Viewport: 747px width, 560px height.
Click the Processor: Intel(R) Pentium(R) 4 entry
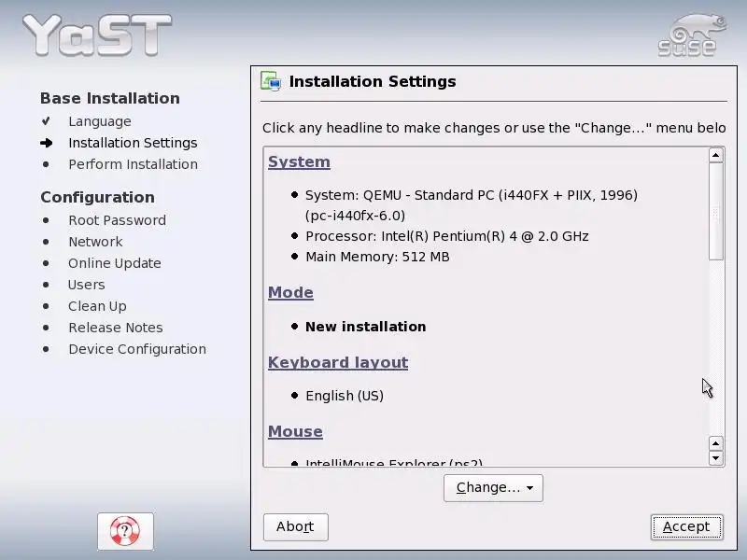tap(447, 236)
